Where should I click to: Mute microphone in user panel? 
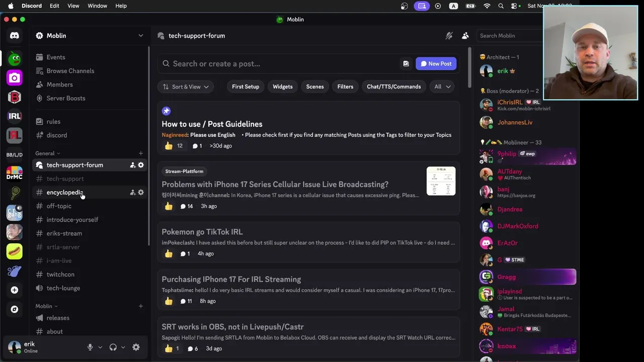point(90,347)
